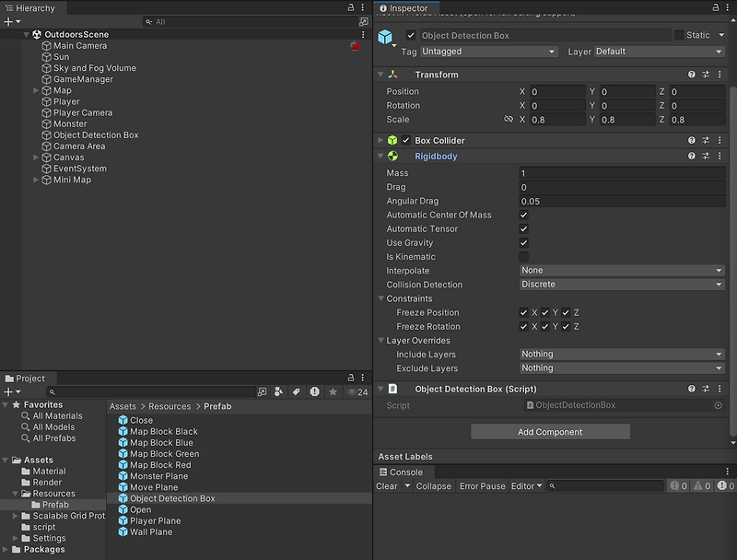Open search window icon in Hierarchy
This screenshot has width=737, height=560.
click(x=363, y=21)
